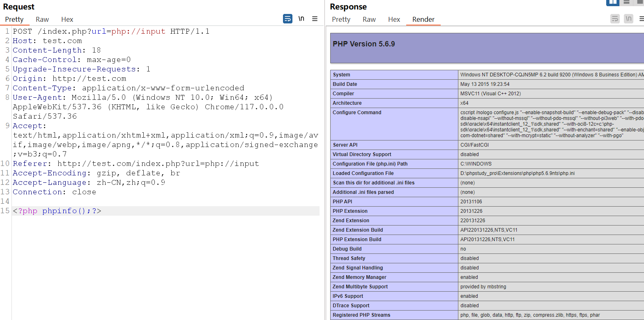
Task: Click the '20131106' PHP API value
Action: [x=471, y=202]
